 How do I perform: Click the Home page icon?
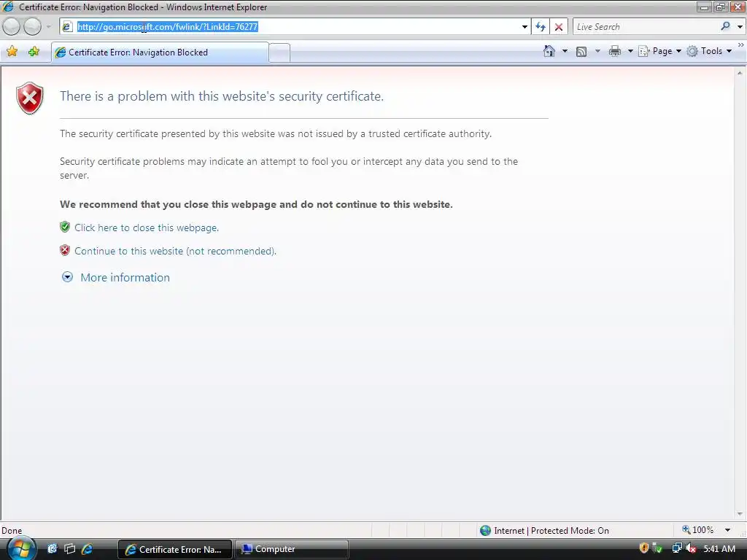pyautogui.click(x=549, y=51)
